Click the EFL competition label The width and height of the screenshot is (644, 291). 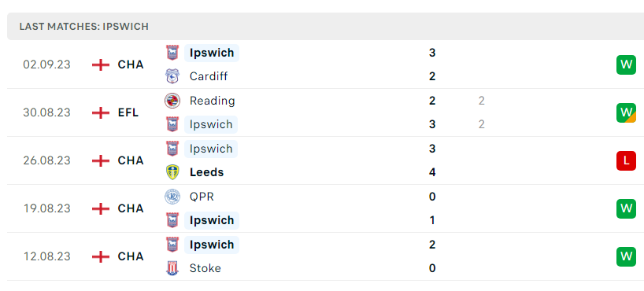coord(128,112)
